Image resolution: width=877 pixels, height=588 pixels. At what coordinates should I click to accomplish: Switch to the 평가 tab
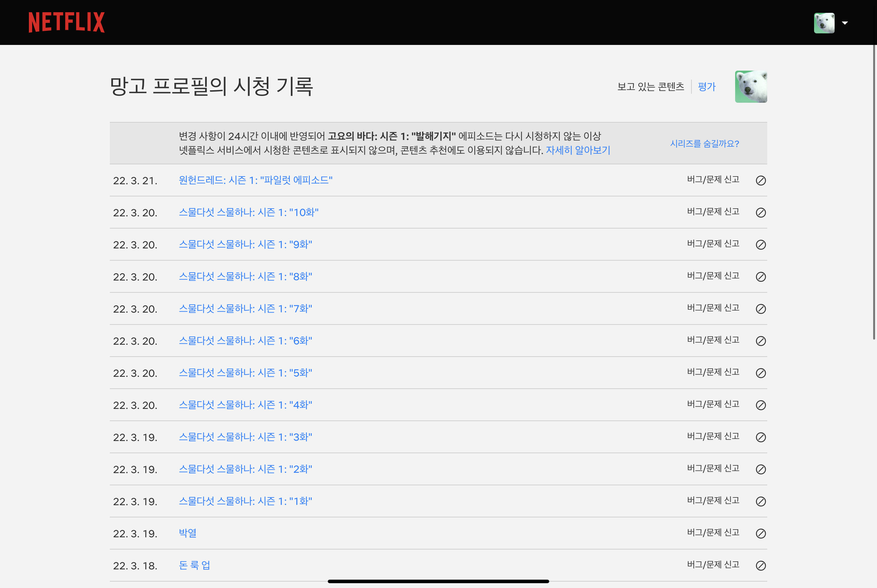(x=707, y=87)
